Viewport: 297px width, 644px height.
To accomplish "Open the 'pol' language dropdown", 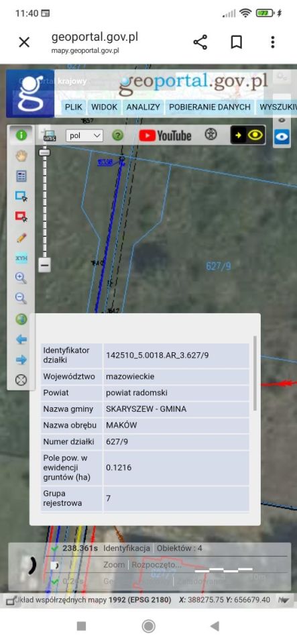I will click(84, 136).
